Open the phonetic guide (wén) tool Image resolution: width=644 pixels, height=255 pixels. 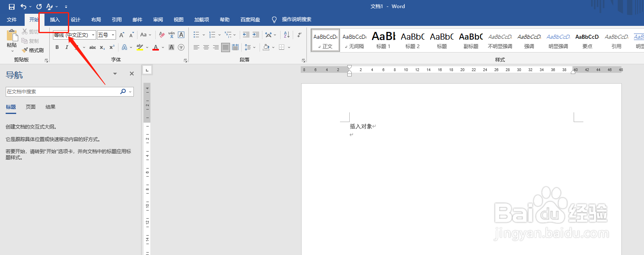(171, 35)
